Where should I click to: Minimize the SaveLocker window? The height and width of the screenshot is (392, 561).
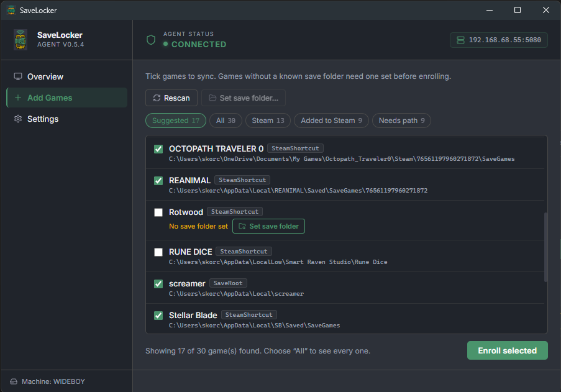(x=490, y=10)
